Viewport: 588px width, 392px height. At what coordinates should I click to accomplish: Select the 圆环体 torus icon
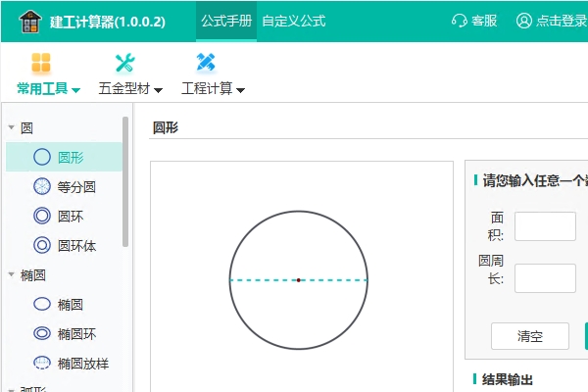tap(42, 245)
